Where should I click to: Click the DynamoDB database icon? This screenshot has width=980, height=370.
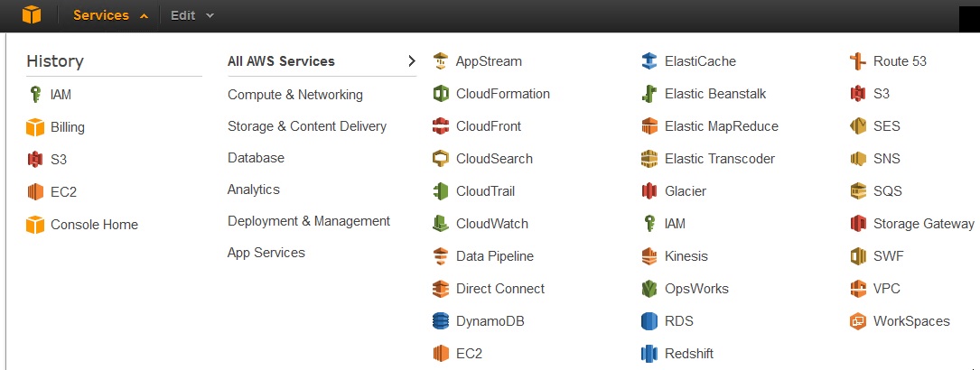click(x=441, y=321)
